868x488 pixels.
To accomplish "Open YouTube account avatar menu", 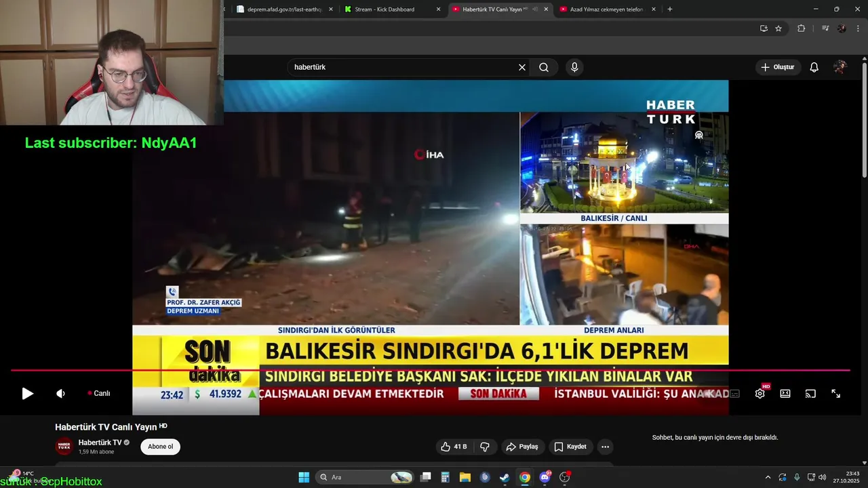I will pyautogui.click(x=840, y=67).
